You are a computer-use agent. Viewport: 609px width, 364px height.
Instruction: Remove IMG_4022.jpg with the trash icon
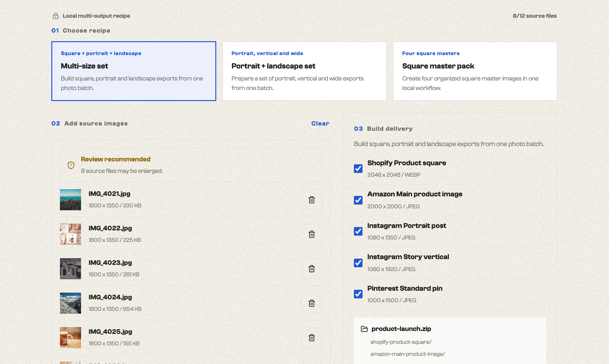coord(312,234)
